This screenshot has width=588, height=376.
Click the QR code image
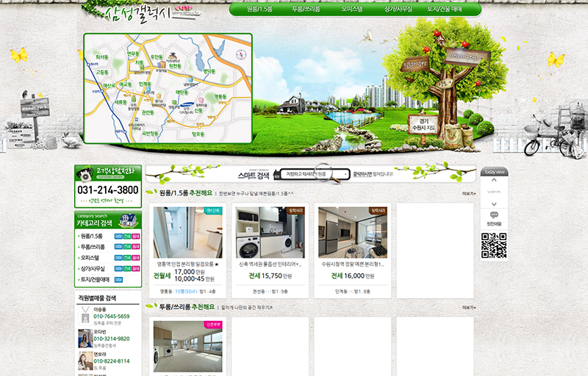494,246
